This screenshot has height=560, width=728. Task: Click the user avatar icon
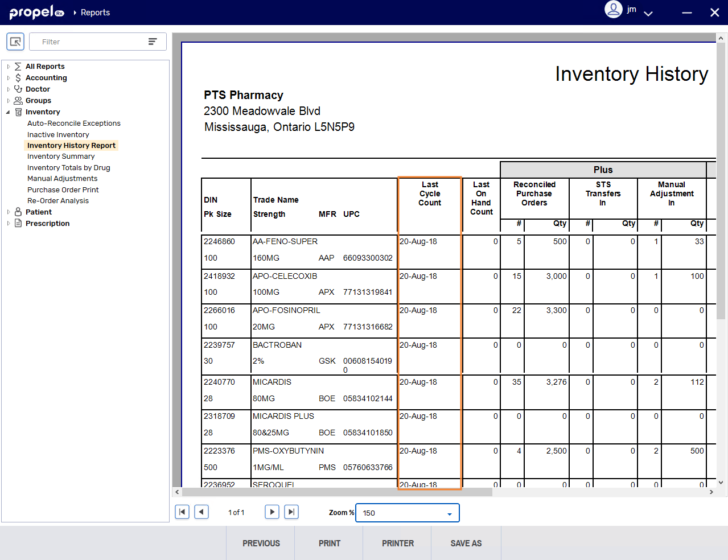pyautogui.click(x=613, y=10)
